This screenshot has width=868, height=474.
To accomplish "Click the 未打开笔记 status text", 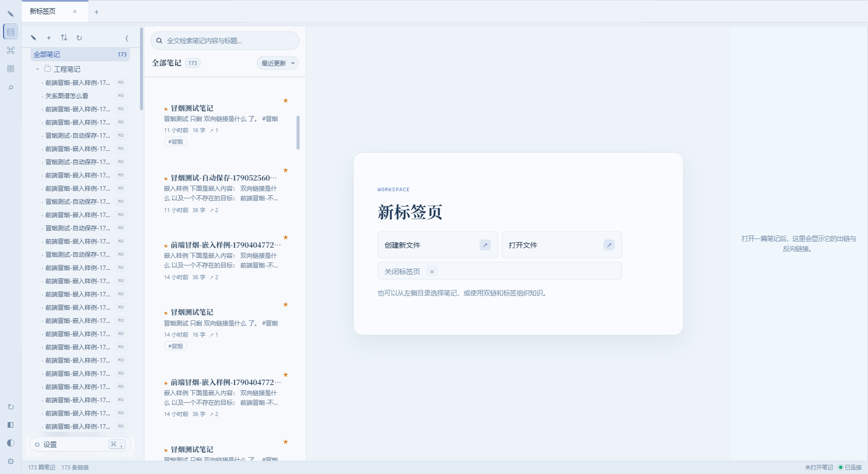I will pyautogui.click(x=819, y=467).
